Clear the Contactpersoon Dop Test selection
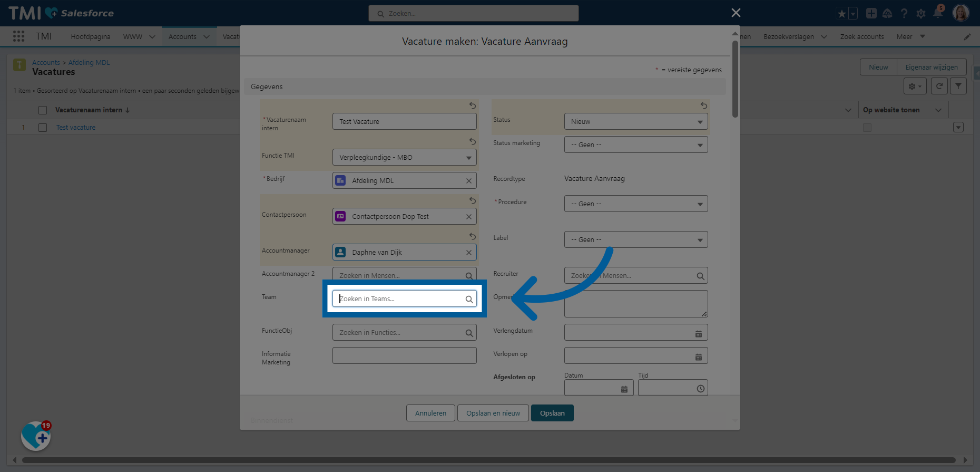 [469, 217]
